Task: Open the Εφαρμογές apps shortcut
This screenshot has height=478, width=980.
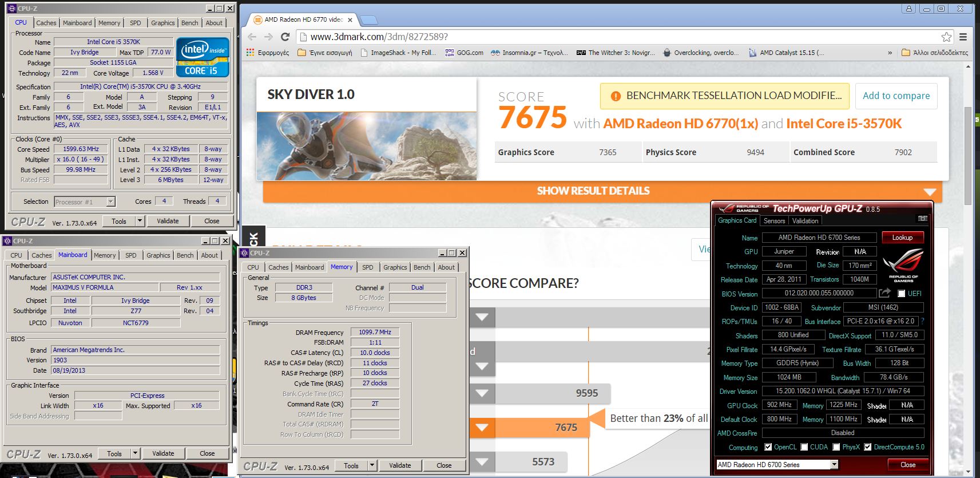Action: (268, 53)
